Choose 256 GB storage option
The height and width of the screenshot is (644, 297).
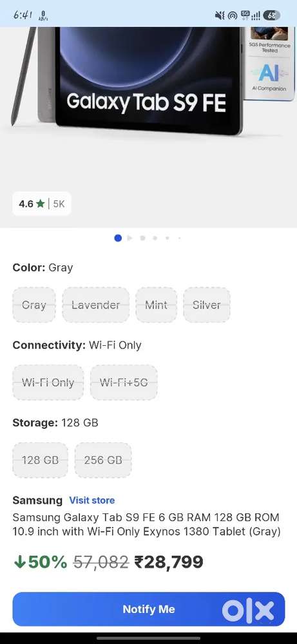[x=103, y=460]
